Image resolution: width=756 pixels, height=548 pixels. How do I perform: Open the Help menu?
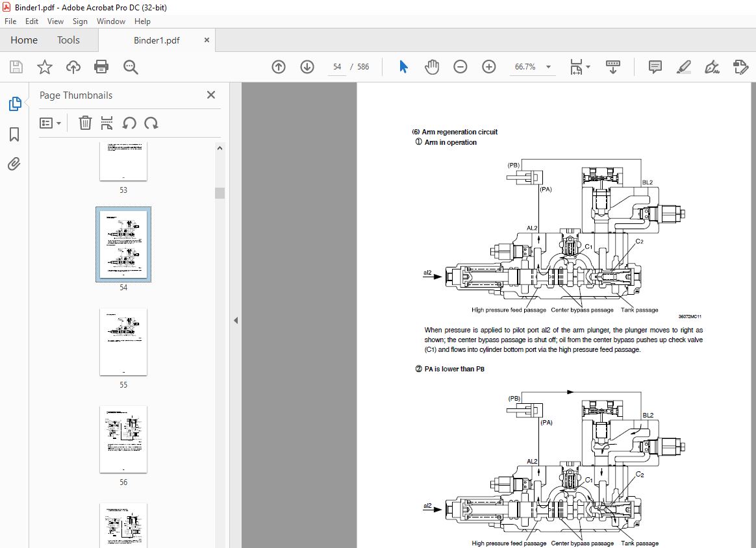point(142,21)
